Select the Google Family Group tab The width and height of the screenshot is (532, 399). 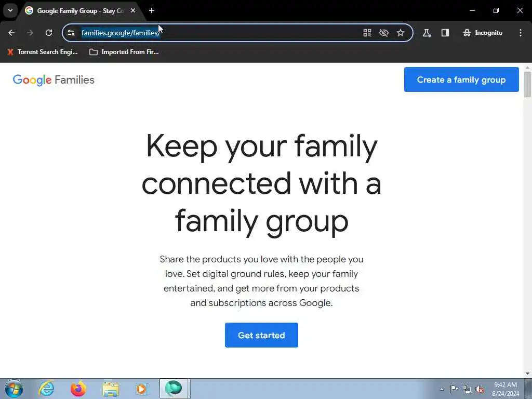[x=79, y=11]
